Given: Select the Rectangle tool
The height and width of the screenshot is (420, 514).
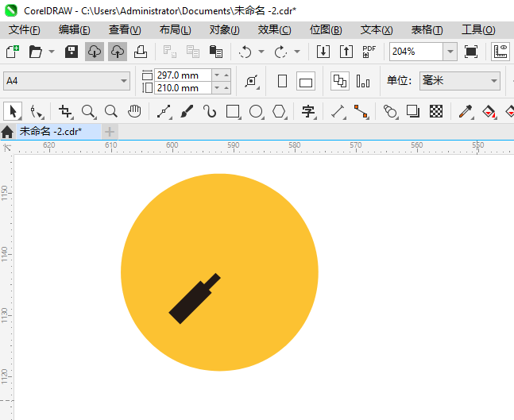Looking at the screenshot, I should pyautogui.click(x=233, y=111).
